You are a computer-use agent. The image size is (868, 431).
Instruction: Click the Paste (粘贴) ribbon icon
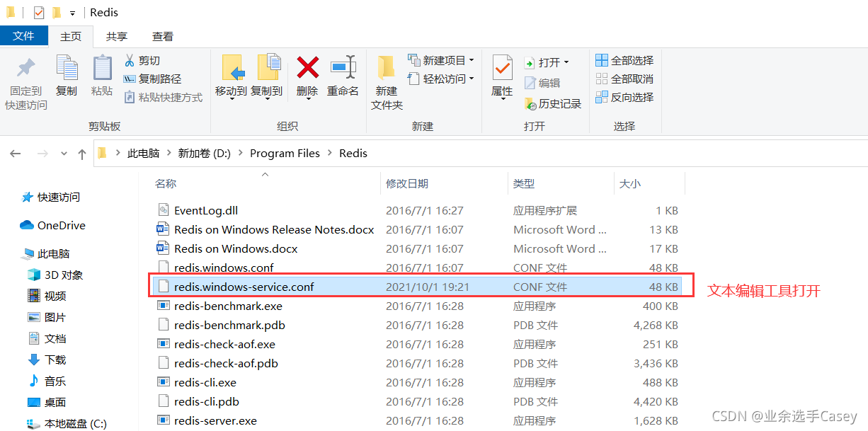pyautogui.click(x=102, y=69)
